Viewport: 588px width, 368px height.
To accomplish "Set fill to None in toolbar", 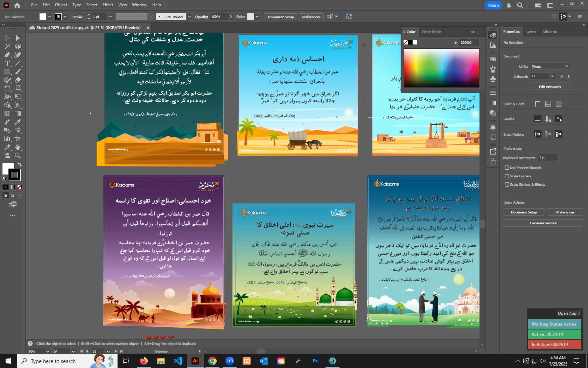I will pyautogui.click(x=20, y=187).
